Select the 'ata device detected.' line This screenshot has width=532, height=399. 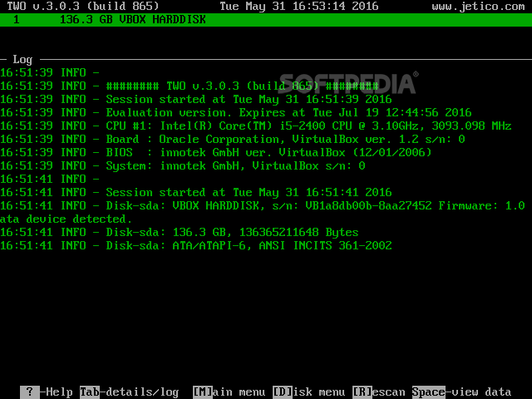pyautogui.click(x=66, y=219)
